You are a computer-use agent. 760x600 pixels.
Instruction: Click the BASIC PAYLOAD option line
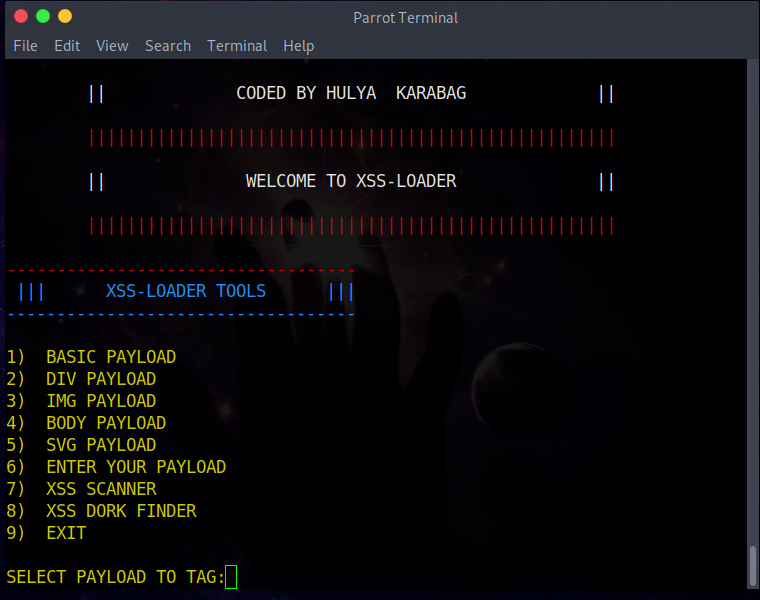pyautogui.click(x=91, y=357)
